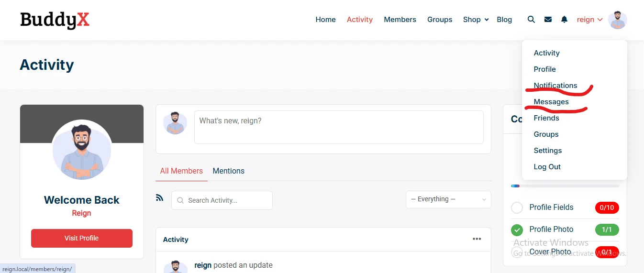
Task: Choose Log Out in the dropdown
Action: (547, 167)
